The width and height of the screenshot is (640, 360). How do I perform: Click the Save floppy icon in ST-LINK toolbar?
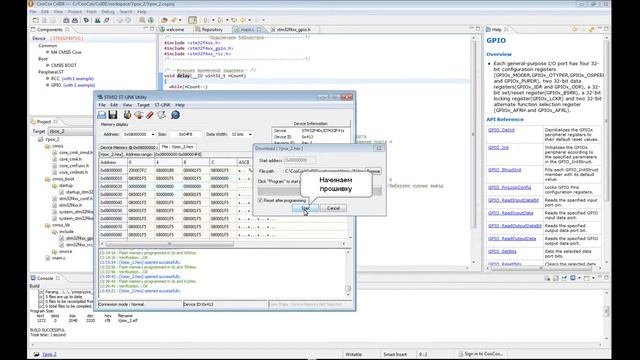tap(113, 115)
